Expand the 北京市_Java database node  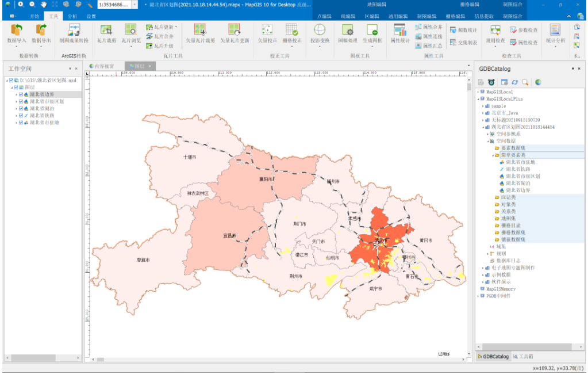click(x=483, y=113)
